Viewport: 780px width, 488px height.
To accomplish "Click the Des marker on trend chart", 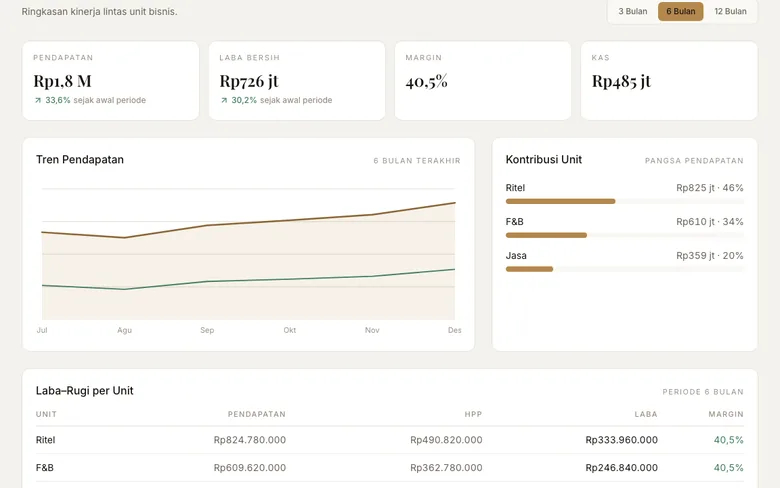I will [454, 330].
